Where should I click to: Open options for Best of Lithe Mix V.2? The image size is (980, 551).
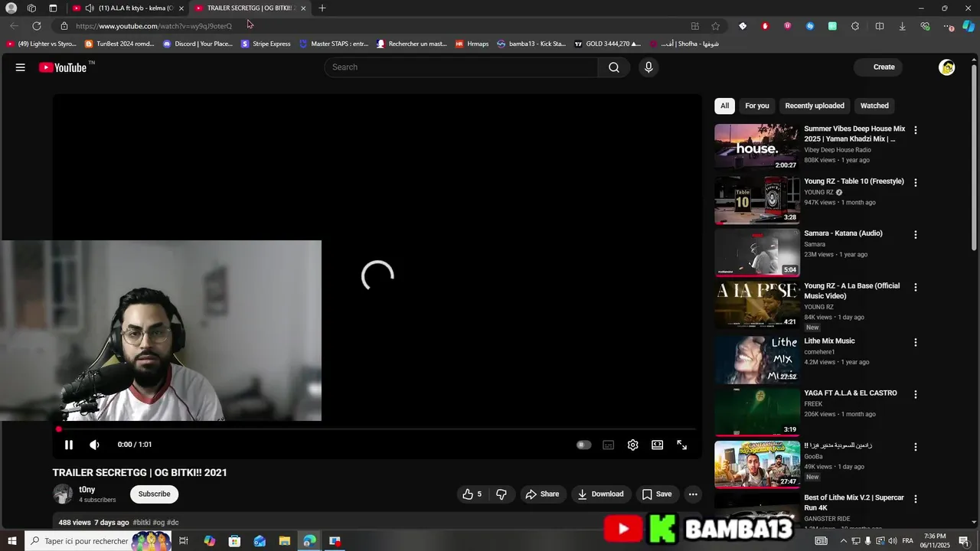916,499
